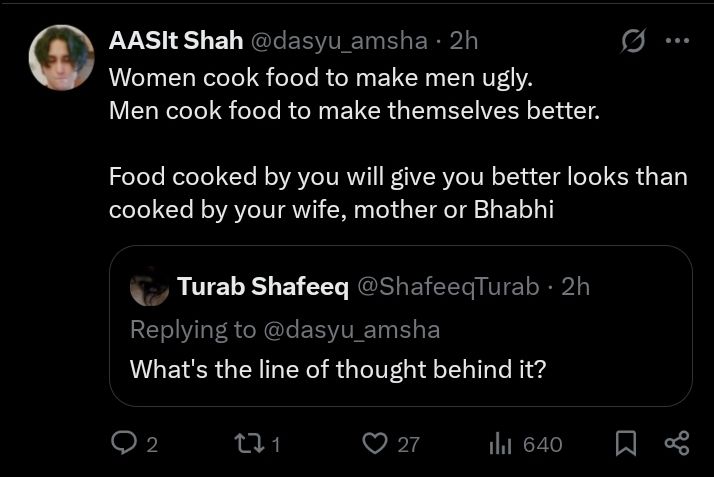714x477 pixels.
Task: Click the share icon on the tweet
Action: tap(676, 443)
